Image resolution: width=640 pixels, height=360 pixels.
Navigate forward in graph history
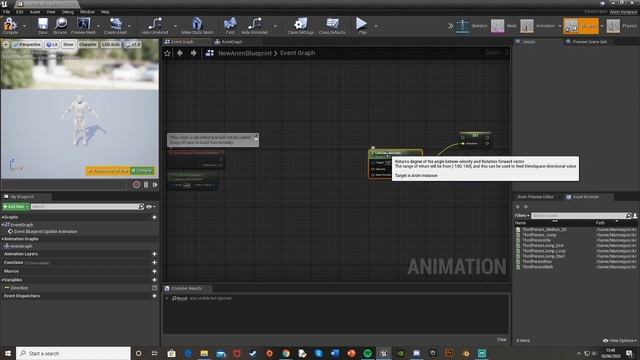point(193,53)
